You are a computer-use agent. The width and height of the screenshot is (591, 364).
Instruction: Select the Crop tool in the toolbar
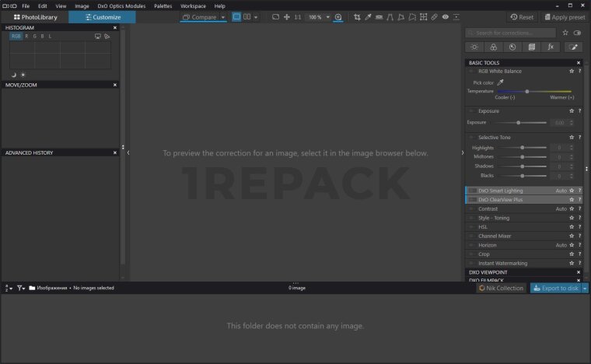coord(357,16)
